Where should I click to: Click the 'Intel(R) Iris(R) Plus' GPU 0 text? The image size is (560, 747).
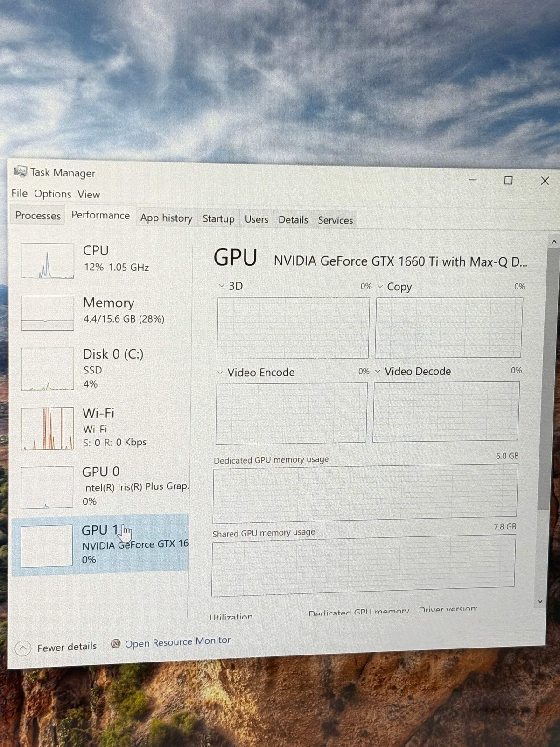(136, 487)
